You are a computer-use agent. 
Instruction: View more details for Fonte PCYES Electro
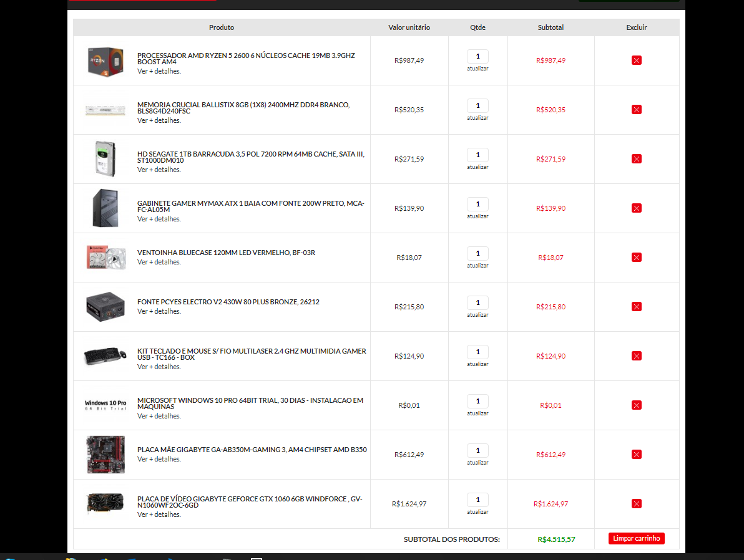[159, 312]
